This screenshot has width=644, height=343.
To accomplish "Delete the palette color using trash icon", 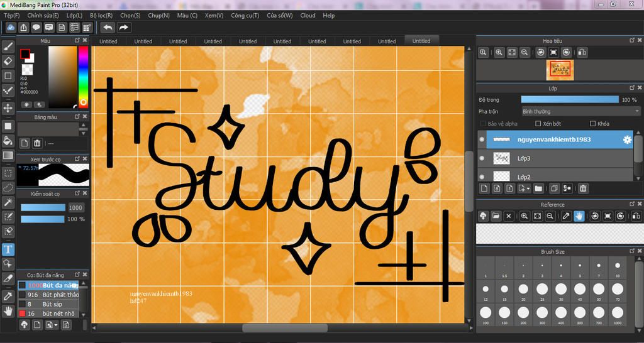I will [37, 143].
